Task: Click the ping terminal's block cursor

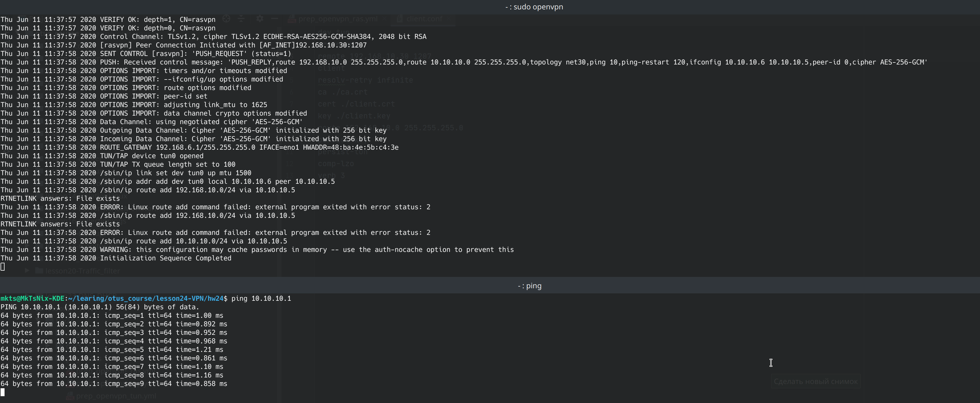Action: tap(3, 392)
